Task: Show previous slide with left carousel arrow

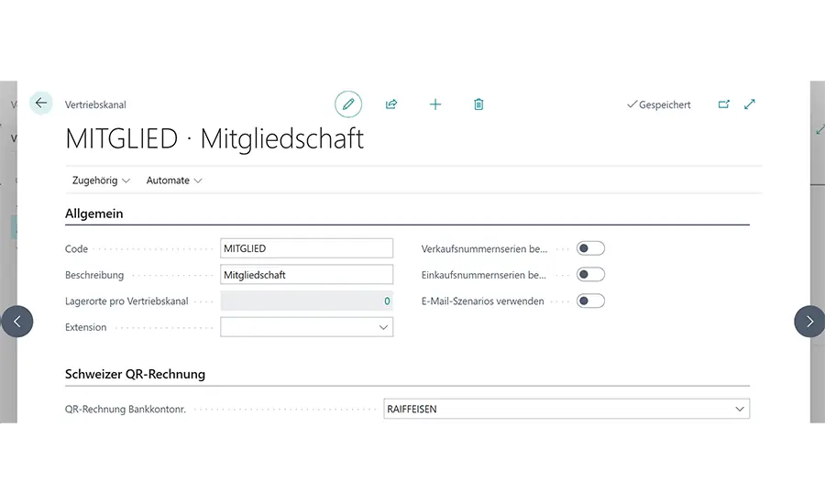Action: coord(16,322)
